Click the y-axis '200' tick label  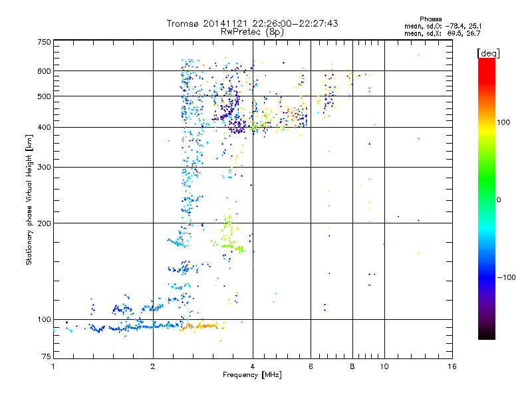pyautogui.click(x=45, y=223)
